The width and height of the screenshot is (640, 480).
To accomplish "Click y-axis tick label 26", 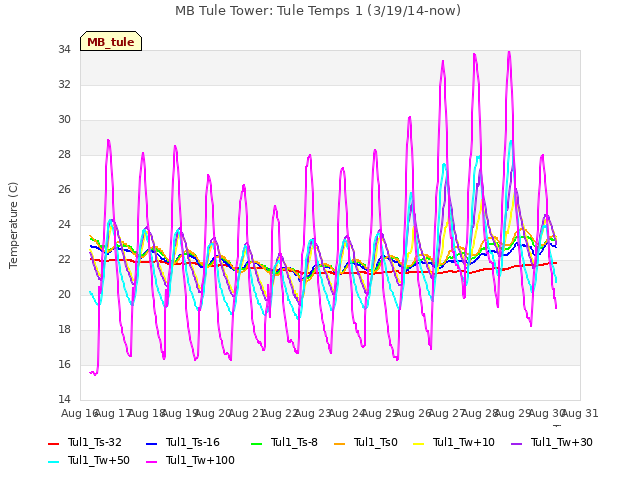I will pyautogui.click(x=64, y=190).
